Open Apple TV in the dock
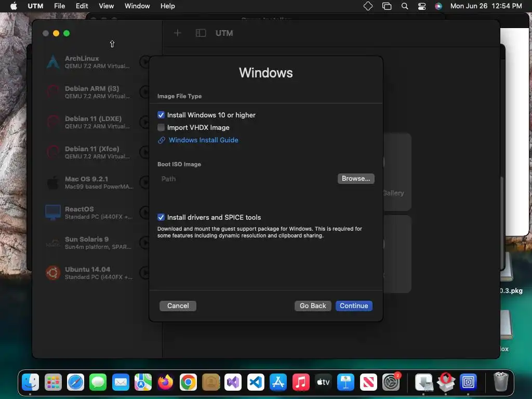Screen dimensions: 532x399 pyautogui.click(x=323, y=382)
